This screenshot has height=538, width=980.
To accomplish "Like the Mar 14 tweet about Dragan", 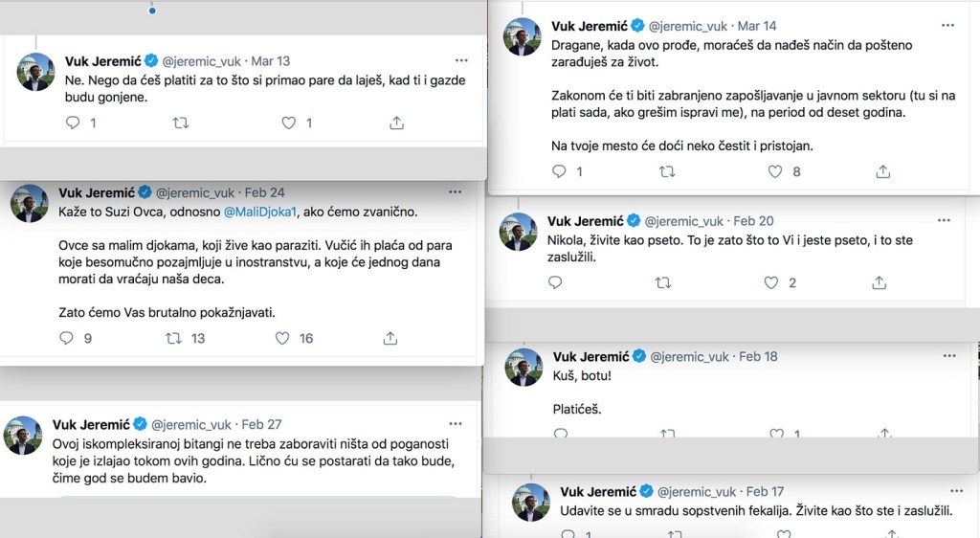I will click(775, 171).
